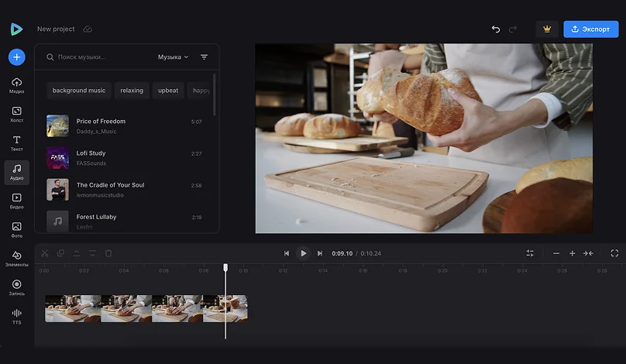Zoom in the timeline with plus

(x=572, y=253)
